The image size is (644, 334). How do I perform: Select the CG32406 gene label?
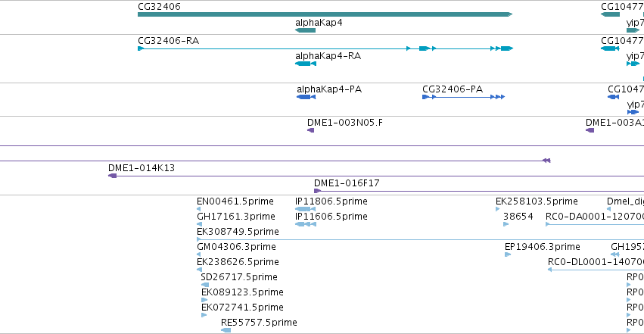(x=159, y=7)
